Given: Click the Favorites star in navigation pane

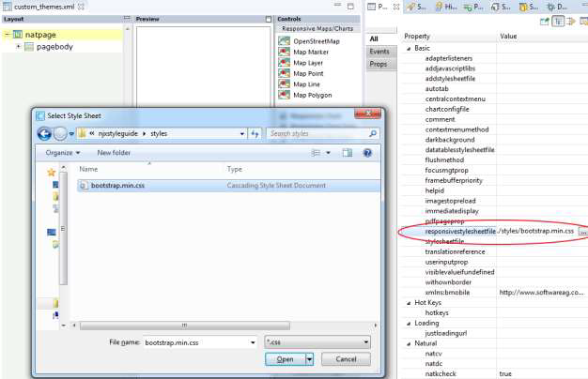Looking at the screenshot, I should (x=51, y=173).
